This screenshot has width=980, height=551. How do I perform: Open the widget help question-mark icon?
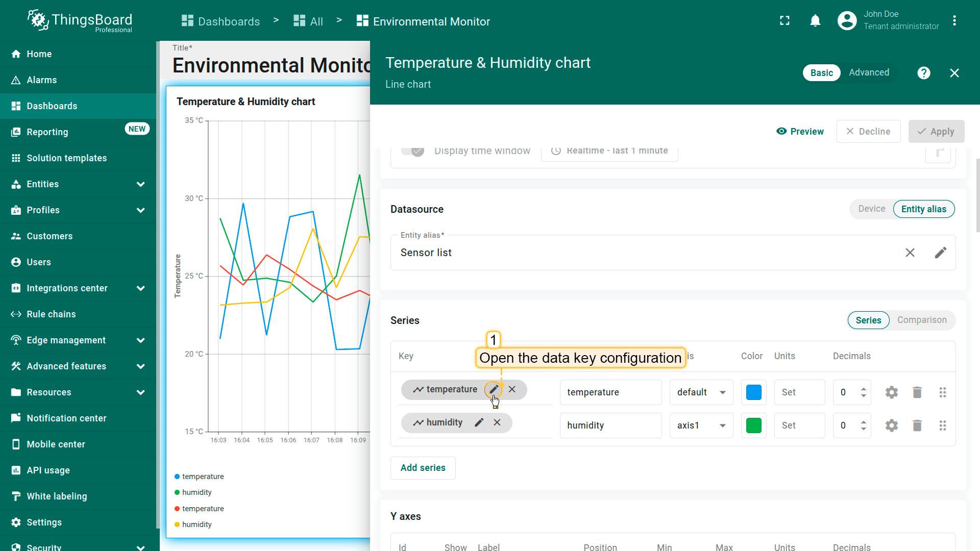pos(923,73)
